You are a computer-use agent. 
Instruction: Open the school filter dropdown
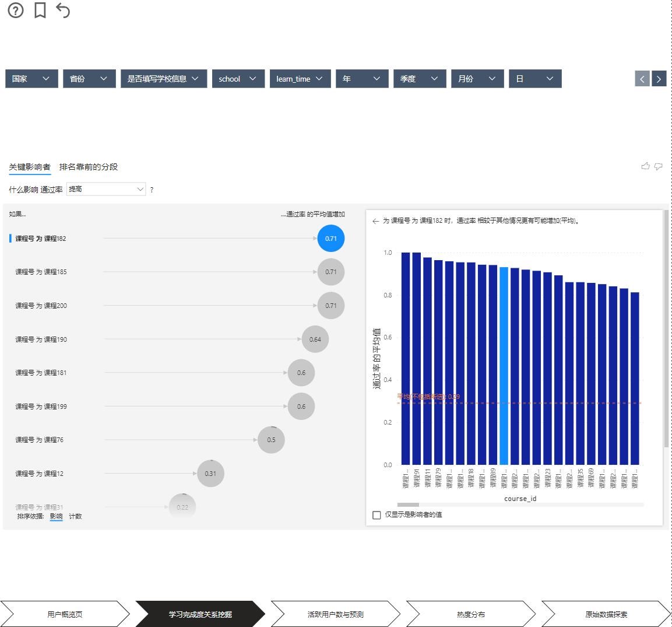point(238,79)
